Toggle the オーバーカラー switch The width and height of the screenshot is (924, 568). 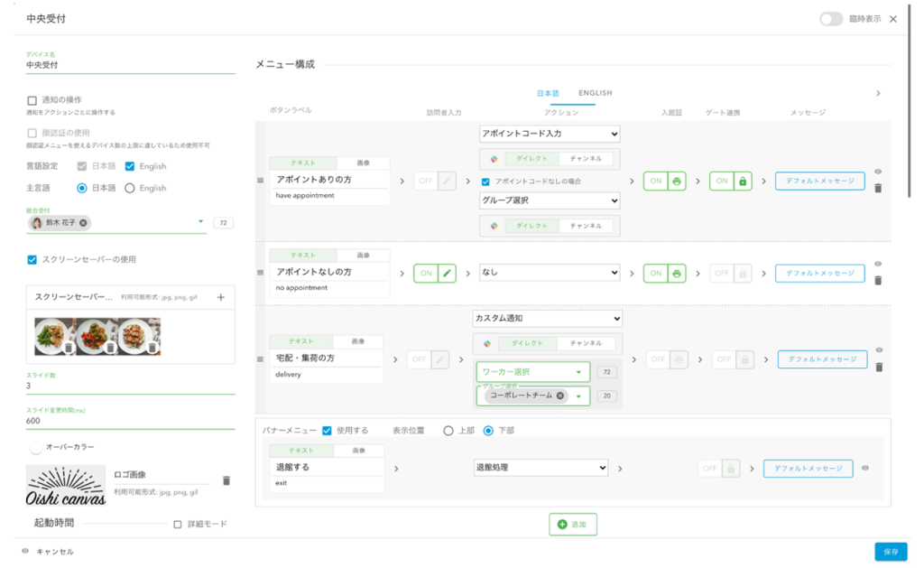[37, 447]
